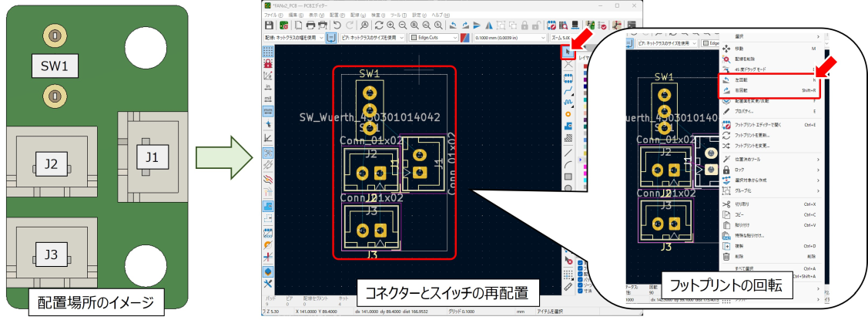Choose 右回転 in the context menu
Image resolution: width=868 pixels, height=320 pixels.
(746, 90)
